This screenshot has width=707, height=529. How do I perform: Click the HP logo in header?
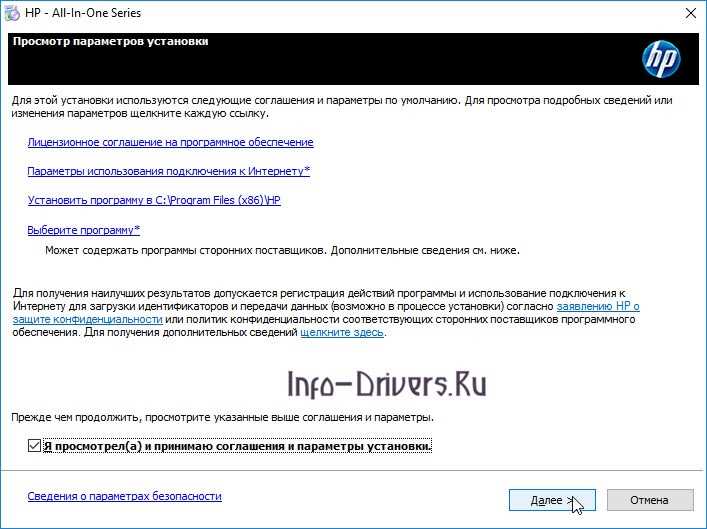click(661, 59)
